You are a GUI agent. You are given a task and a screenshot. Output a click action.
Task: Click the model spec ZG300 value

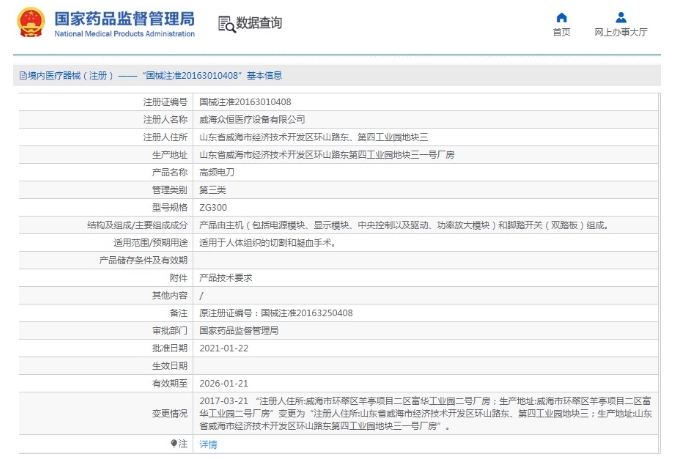pos(213,207)
